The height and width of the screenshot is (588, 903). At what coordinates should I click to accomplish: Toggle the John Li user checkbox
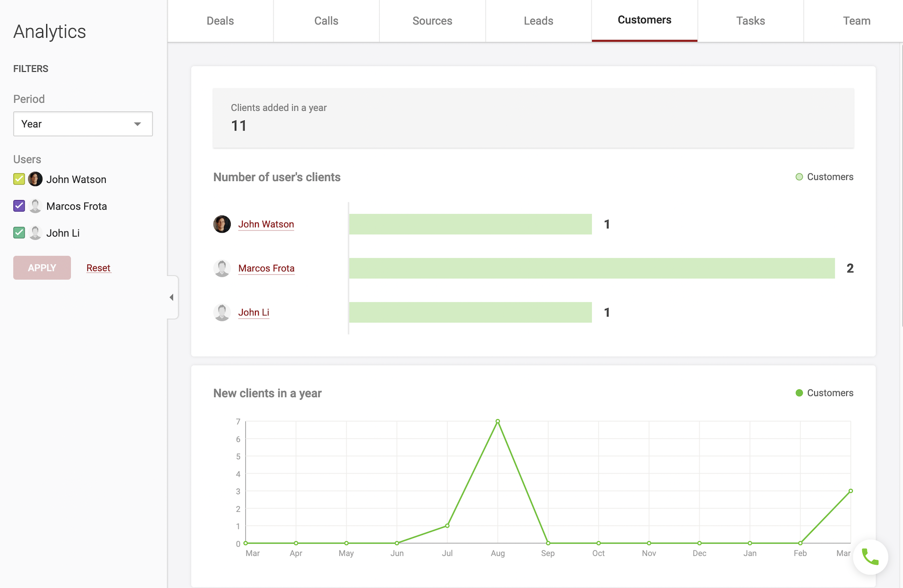(19, 233)
